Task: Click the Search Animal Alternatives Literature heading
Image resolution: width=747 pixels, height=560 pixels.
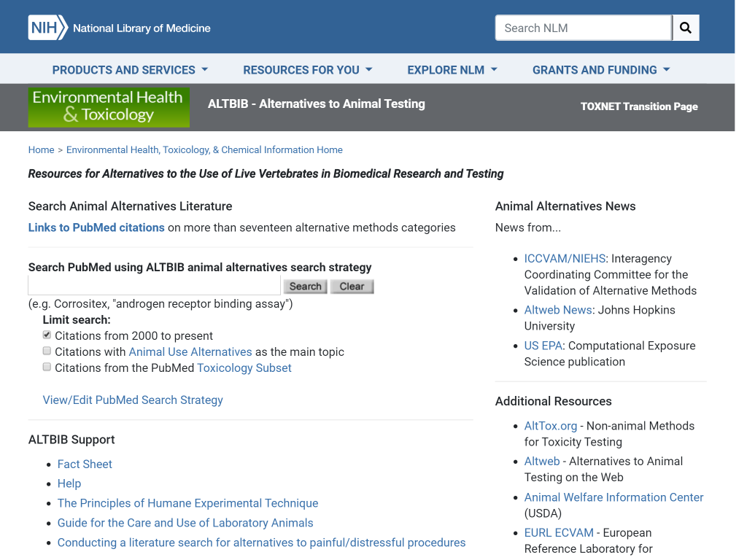Action: [x=130, y=206]
